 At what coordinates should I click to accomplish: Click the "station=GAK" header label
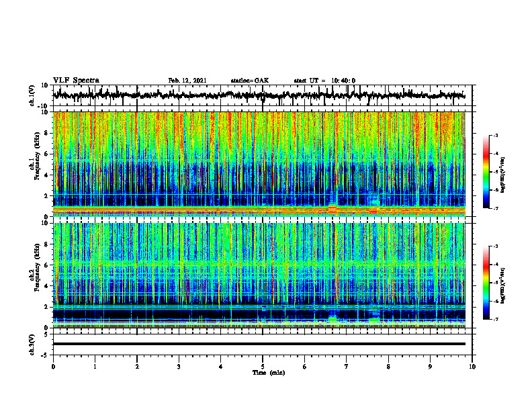pyautogui.click(x=250, y=81)
